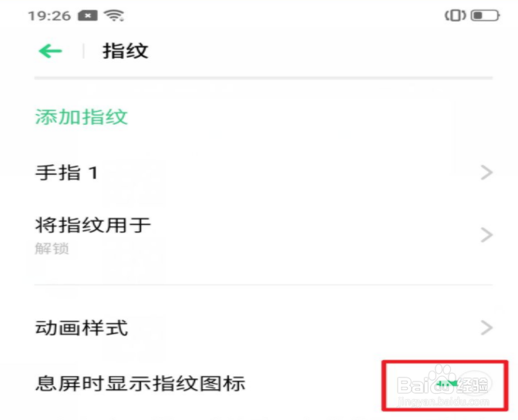Tap 添加指纹 to add a fingerprint
The width and height of the screenshot is (518, 420).
[81, 117]
